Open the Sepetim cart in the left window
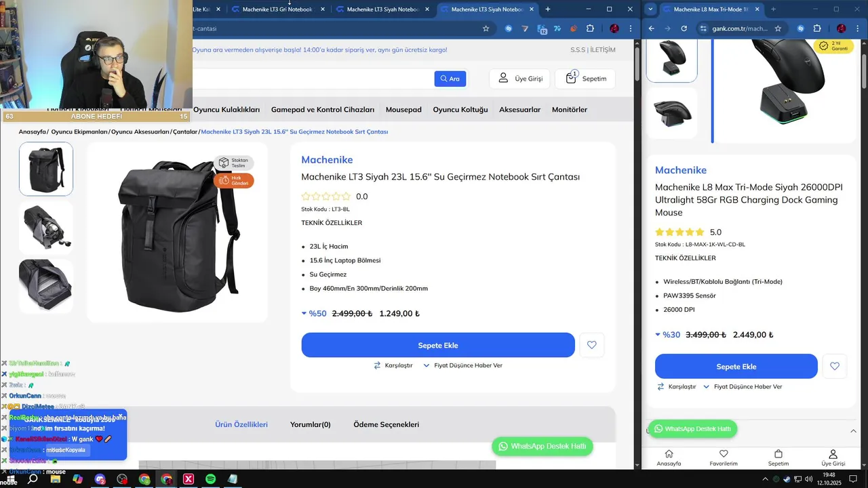Viewport: 868px width, 488px height. [x=585, y=79]
